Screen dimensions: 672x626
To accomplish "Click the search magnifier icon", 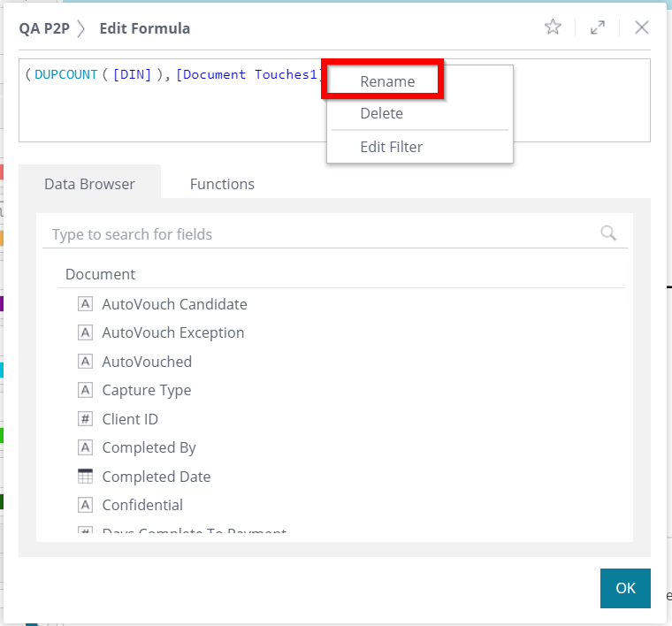I will click(x=608, y=233).
